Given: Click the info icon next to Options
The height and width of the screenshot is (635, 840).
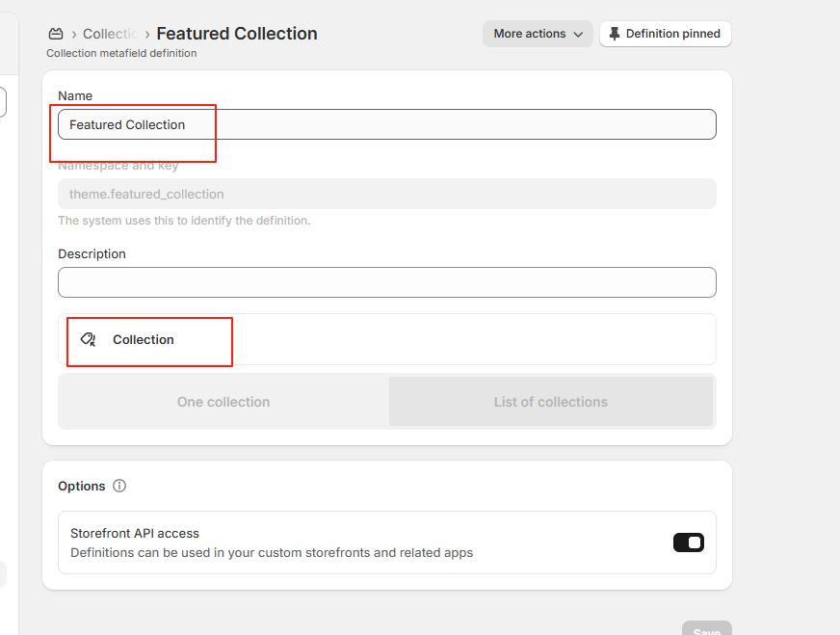Looking at the screenshot, I should tap(119, 486).
